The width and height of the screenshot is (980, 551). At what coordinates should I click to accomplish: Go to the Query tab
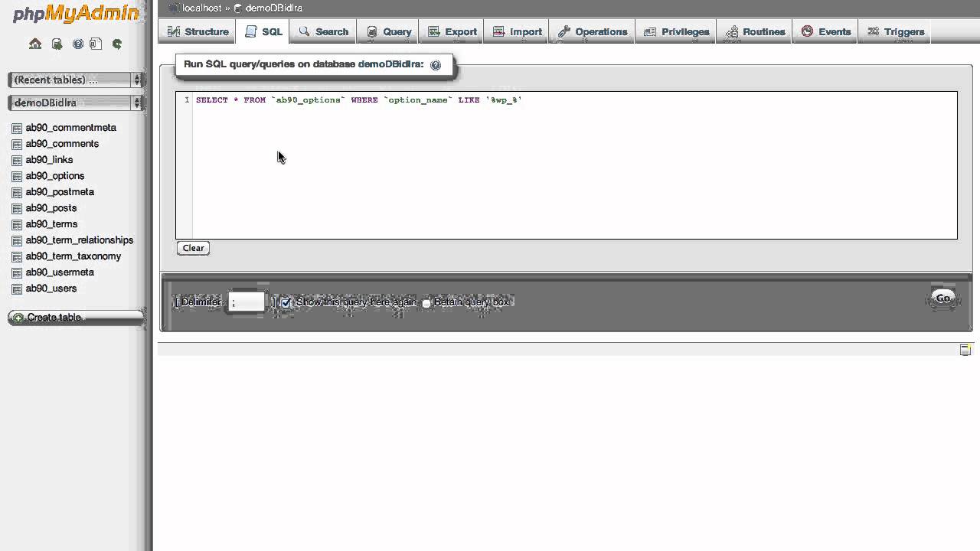(x=389, y=31)
